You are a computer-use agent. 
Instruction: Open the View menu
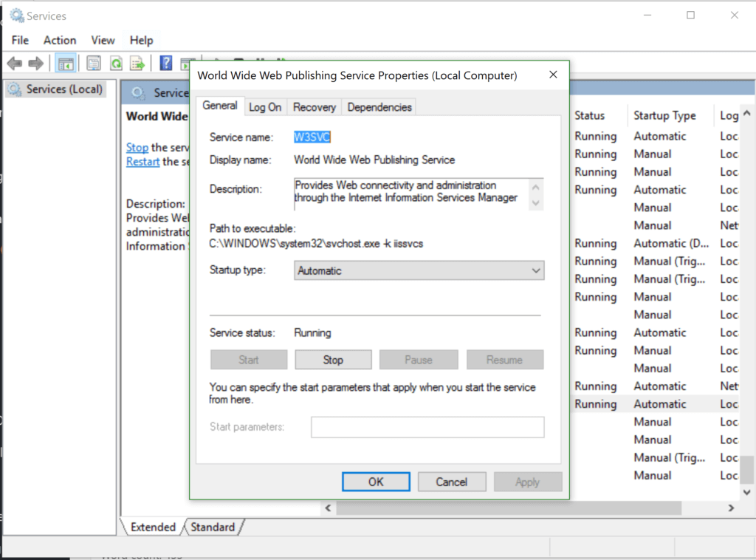coord(103,41)
